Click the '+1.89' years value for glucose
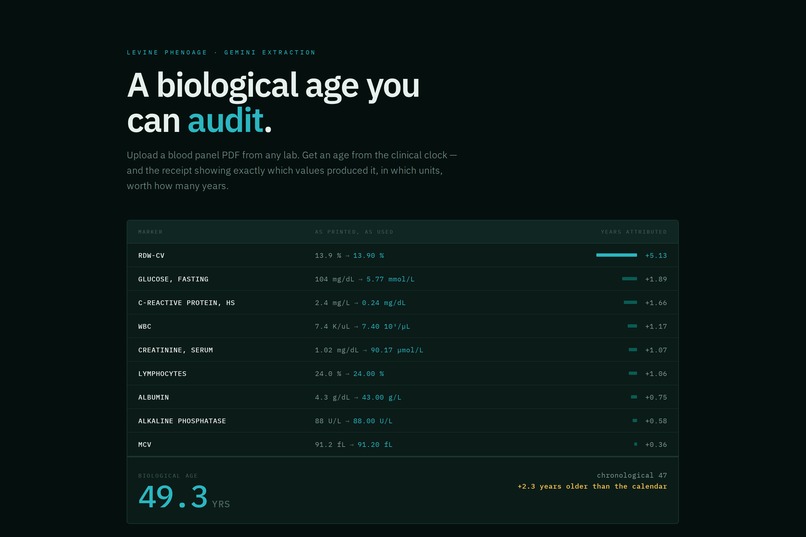 click(x=656, y=279)
